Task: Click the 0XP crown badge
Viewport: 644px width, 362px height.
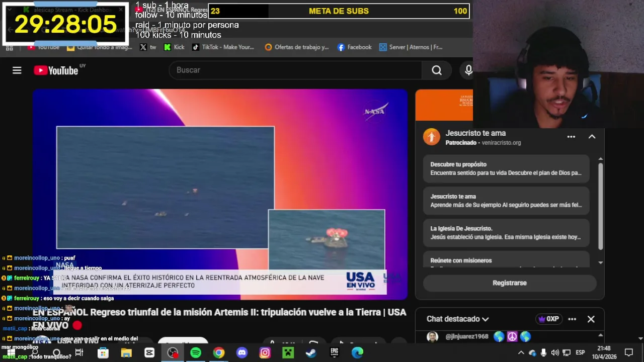Action: (548, 319)
